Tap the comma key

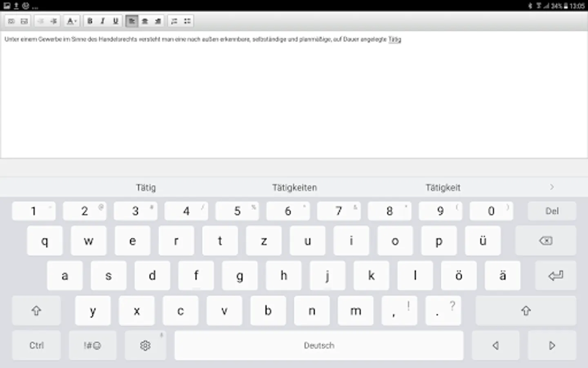399,311
